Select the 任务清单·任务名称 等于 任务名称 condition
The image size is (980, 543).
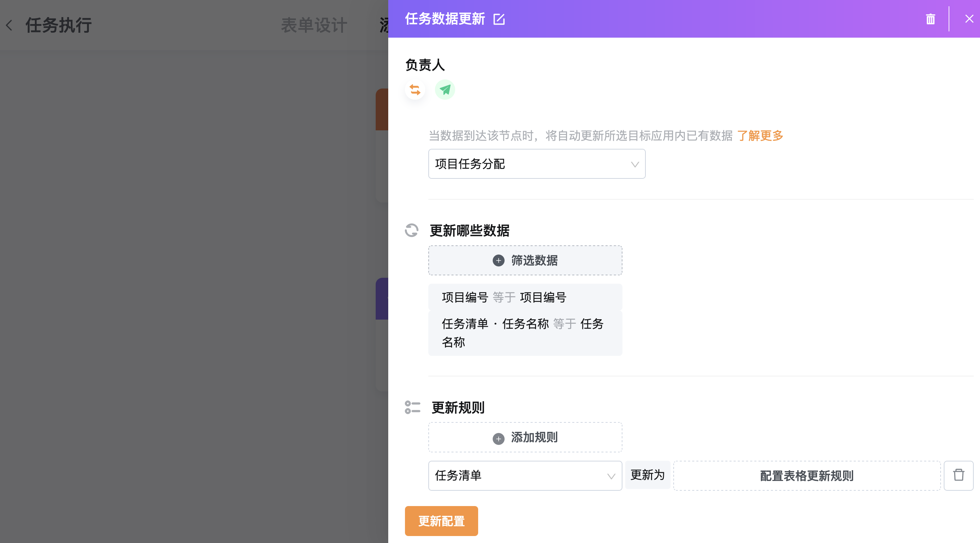click(x=525, y=333)
